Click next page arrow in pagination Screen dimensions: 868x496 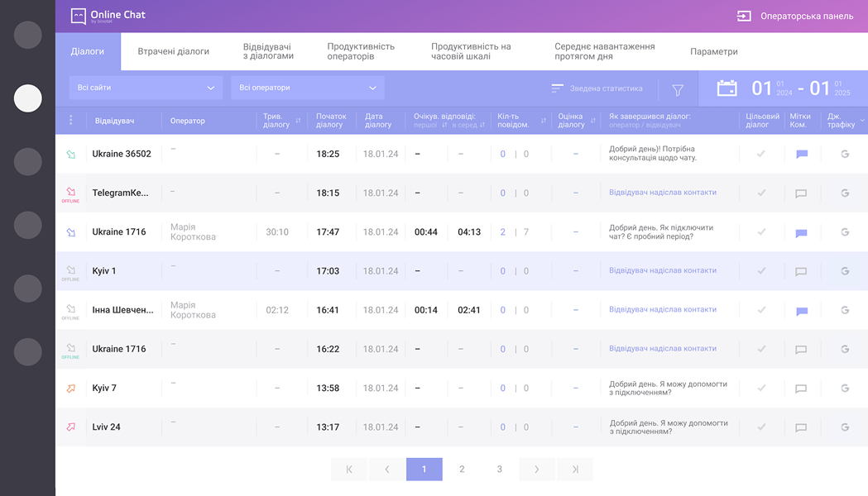pyautogui.click(x=537, y=470)
